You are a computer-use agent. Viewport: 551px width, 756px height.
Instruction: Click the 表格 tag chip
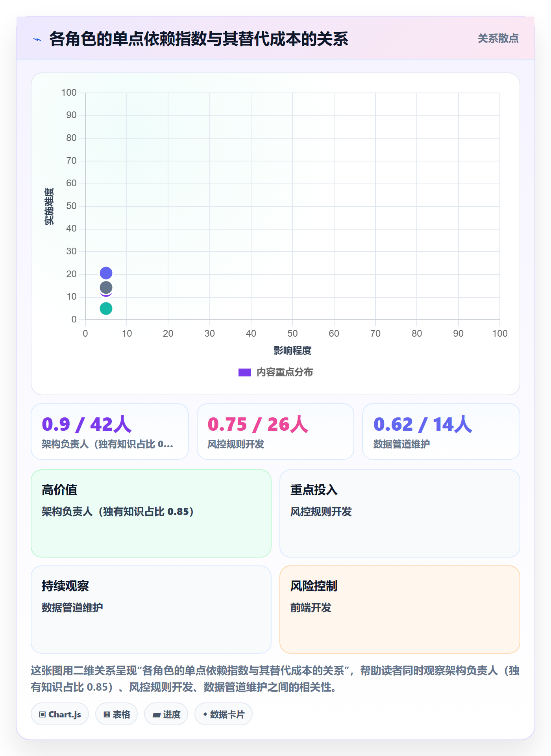click(x=116, y=714)
